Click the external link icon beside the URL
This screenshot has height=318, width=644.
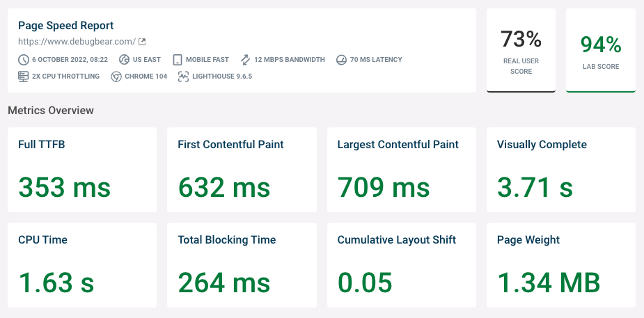point(142,42)
